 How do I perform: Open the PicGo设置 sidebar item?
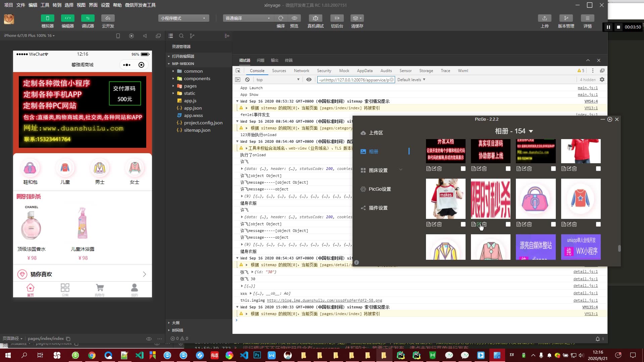point(380,189)
